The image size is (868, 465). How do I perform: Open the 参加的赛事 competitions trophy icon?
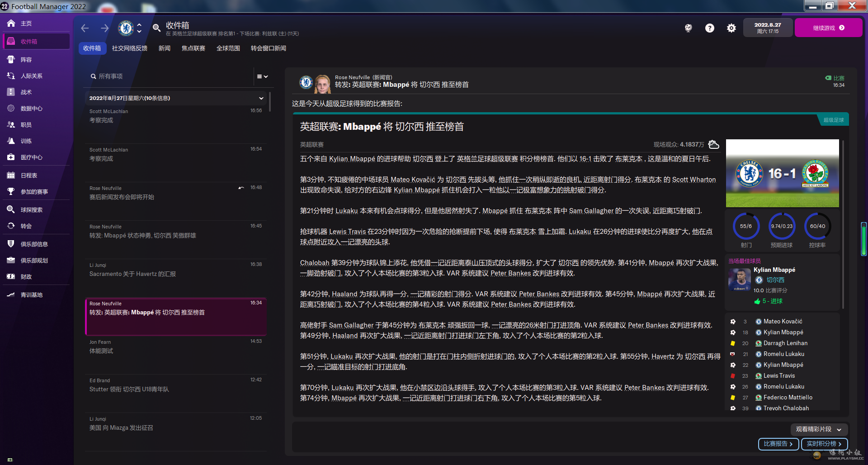[x=11, y=191]
